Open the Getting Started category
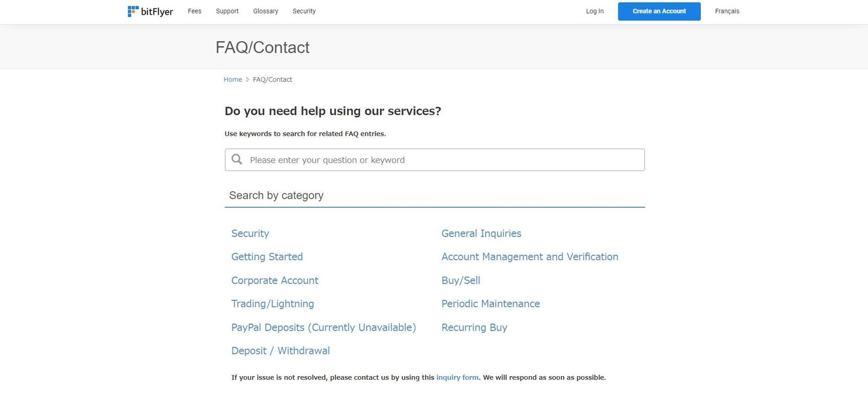Viewport: 868px width, 420px height. (267, 257)
